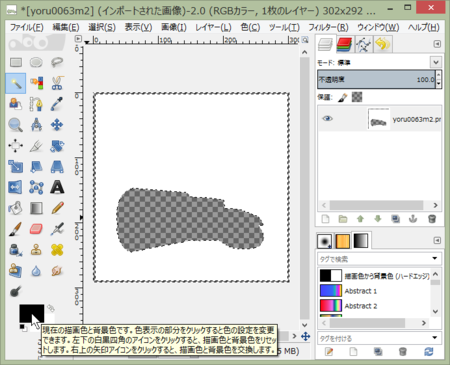Viewport: 450px width, 365px height.
Task: Delete layer with trash button
Action: [432, 219]
